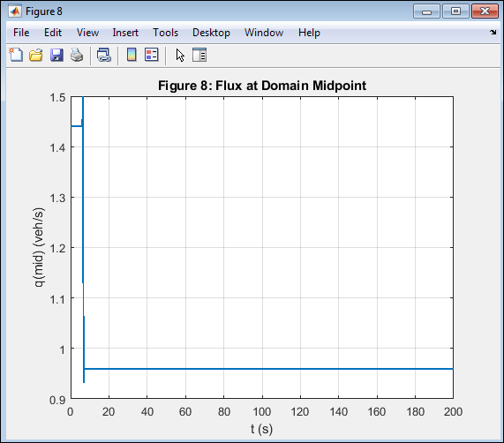Click the Link Plot icon
Image resolution: width=504 pixels, height=443 pixels.
pyautogui.click(x=104, y=55)
